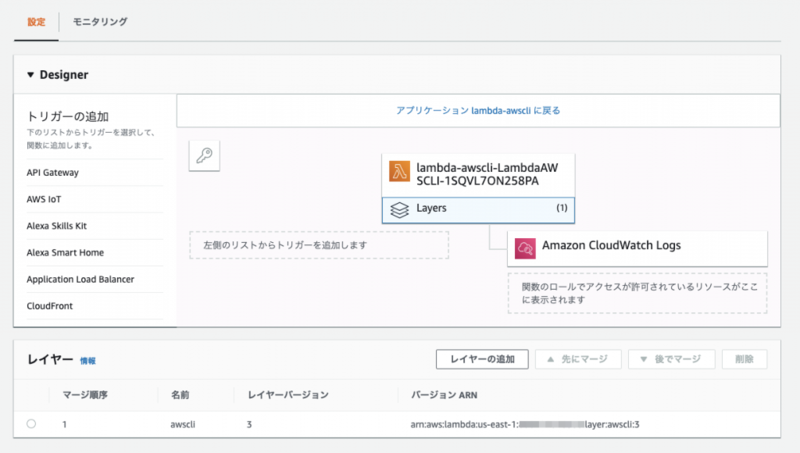800x453 pixels.
Task: Click the 削除 button
Action: (744, 359)
